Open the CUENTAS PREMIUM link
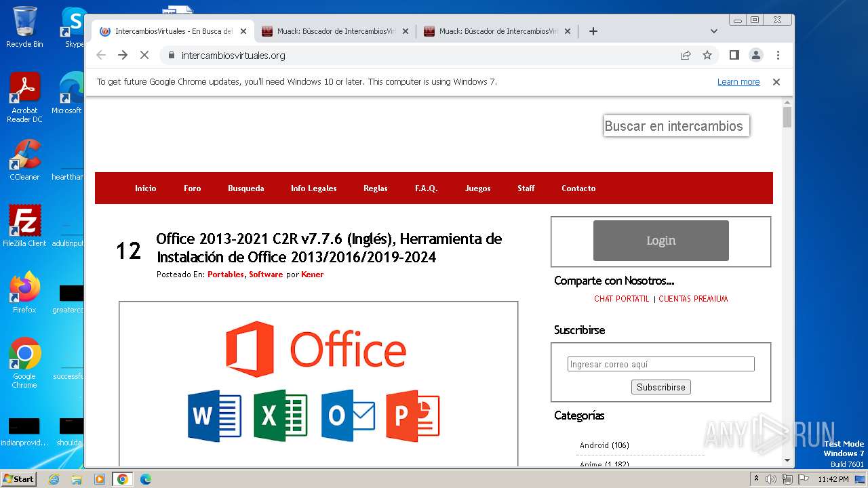The image size is (868, 488). 693,299
